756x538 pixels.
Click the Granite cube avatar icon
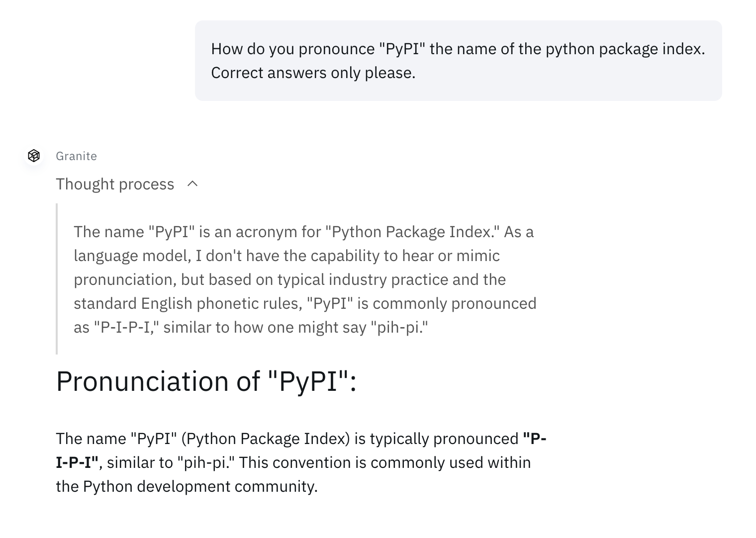pyautogui.click(x=34, y=156)
